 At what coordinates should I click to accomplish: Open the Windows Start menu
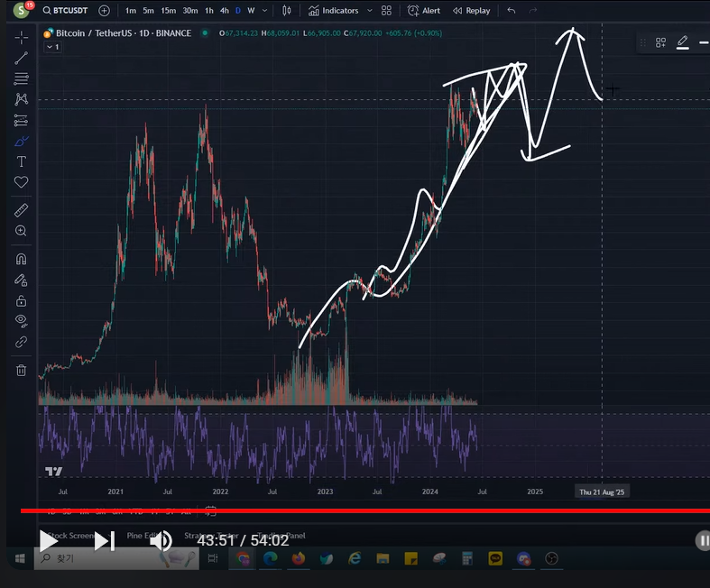[x=21, y=558]
